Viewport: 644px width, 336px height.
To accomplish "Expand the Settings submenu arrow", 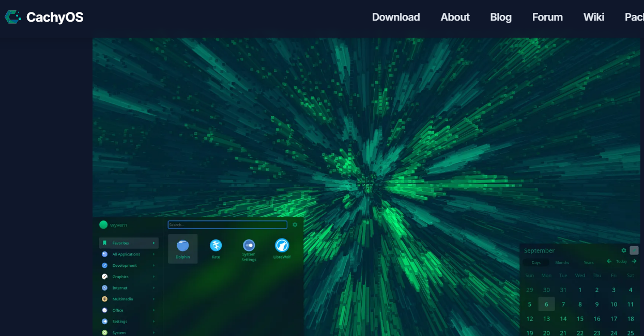I will pyautogui.click(x=154, y=321).
